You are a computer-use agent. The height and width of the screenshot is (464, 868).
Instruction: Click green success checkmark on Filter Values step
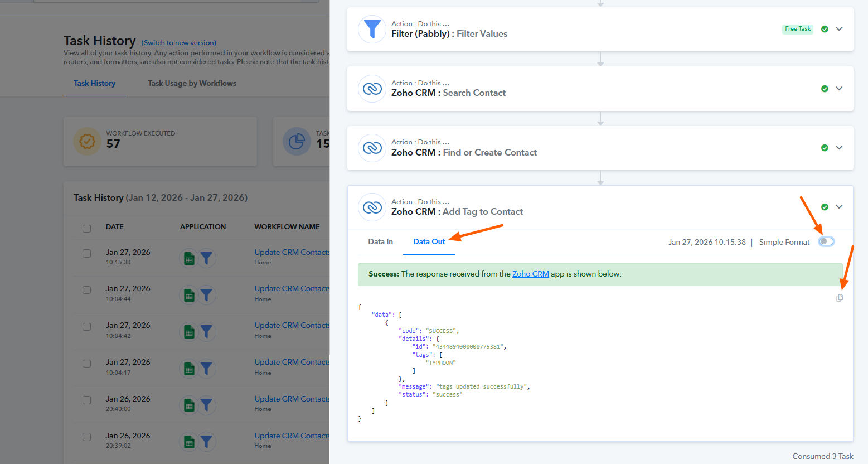pos(825,29)
